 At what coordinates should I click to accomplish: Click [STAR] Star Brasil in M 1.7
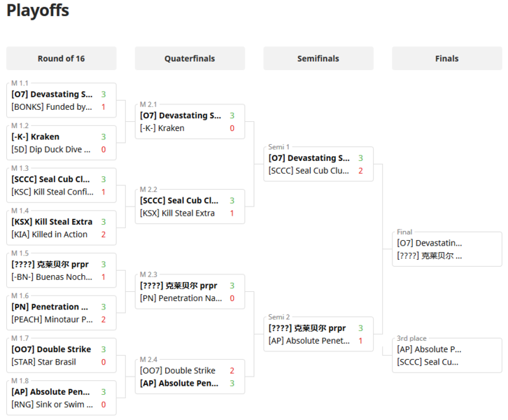point(44,362)
